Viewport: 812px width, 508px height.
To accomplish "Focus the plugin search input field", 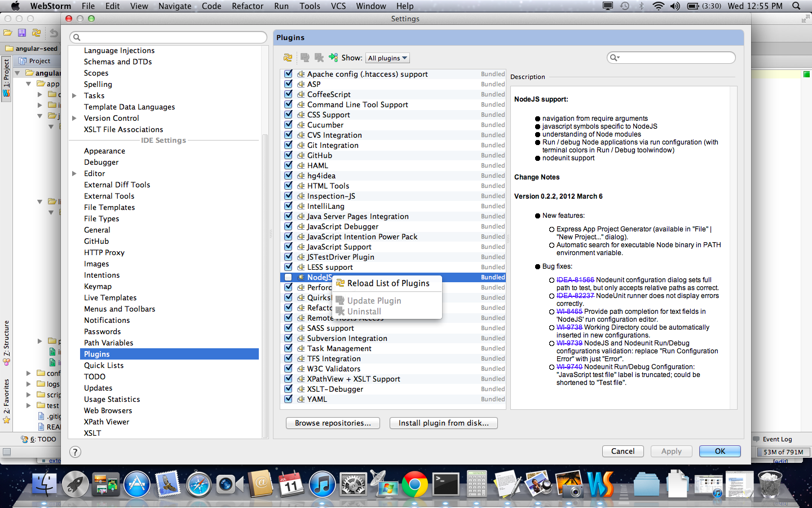I will pyautogui.click(x=671, y=58).
